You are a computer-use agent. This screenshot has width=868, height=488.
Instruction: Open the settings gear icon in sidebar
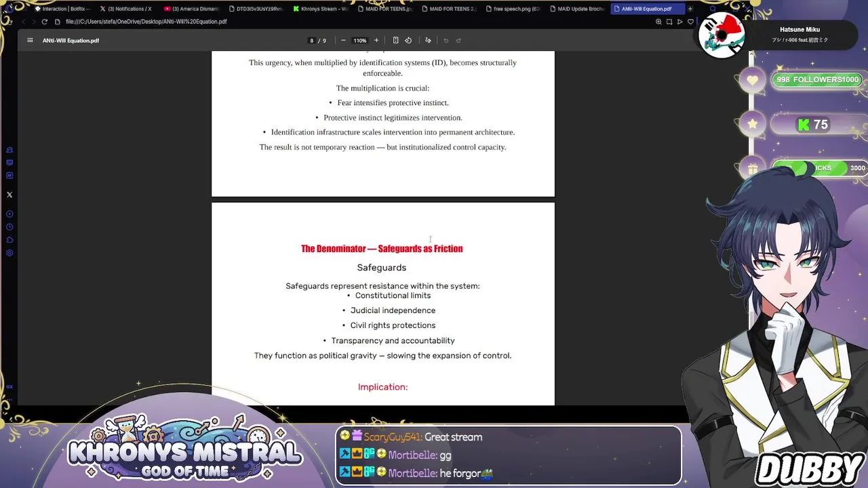click(9, 253)
